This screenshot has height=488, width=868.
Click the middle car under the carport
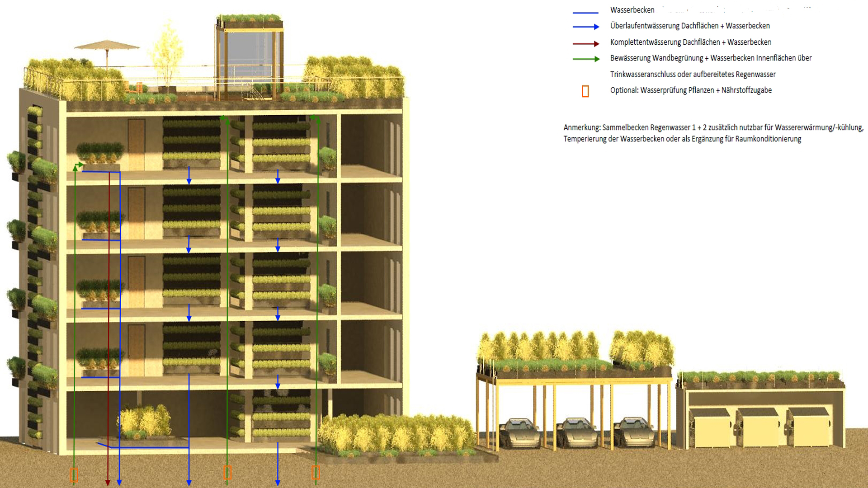(x=576, y=433)
